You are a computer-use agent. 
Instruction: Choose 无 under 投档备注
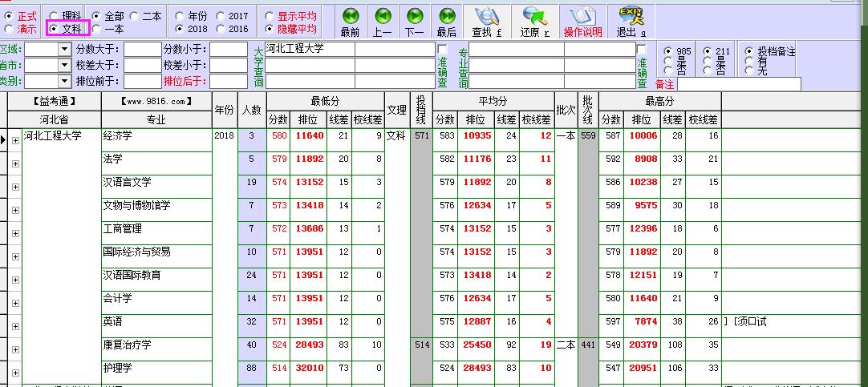click(749, 71)
